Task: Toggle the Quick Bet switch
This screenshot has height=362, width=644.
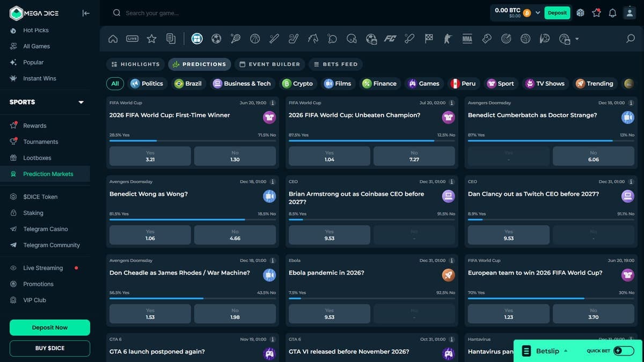Action: [x=624, y=351]
